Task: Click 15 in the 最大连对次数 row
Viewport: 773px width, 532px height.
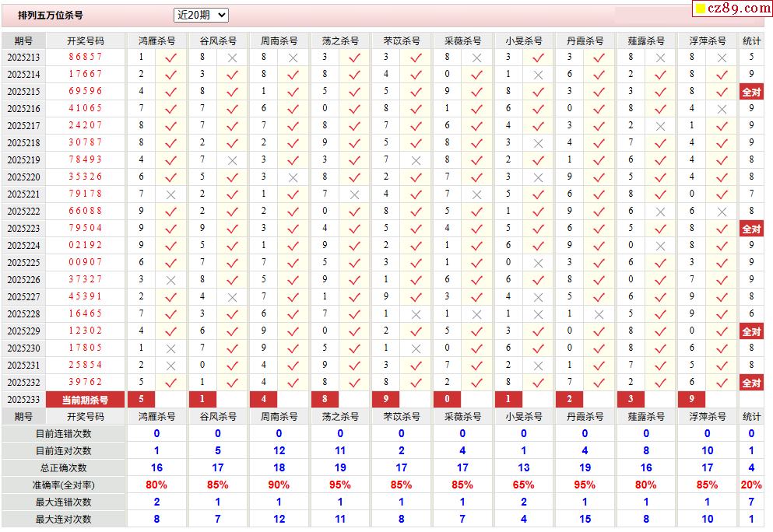Action: 585,519
